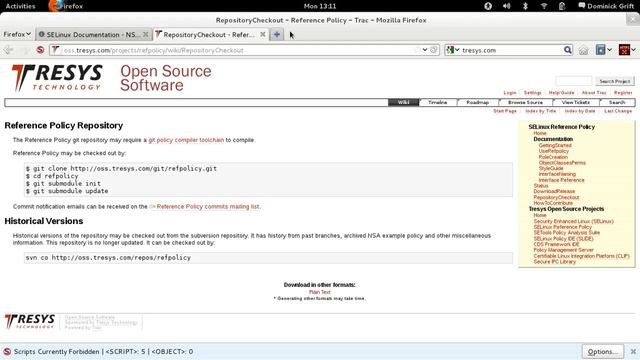Open the SETools Policy Analysis Suite sidebar link
The width and height of the screenshot is (640, 360).
(567, 233)
